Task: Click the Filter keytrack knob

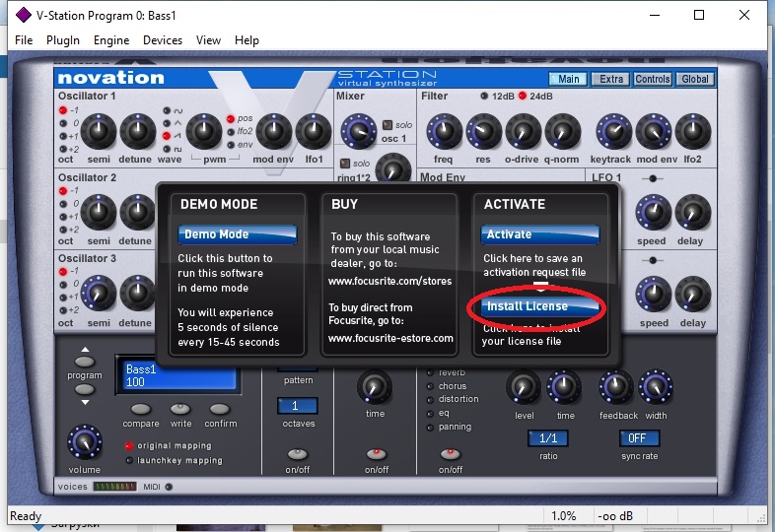Action: (x=614, y=131)
